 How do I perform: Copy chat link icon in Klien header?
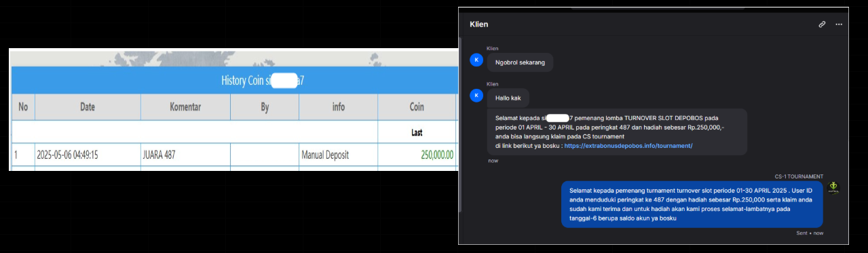coord(822,24)
